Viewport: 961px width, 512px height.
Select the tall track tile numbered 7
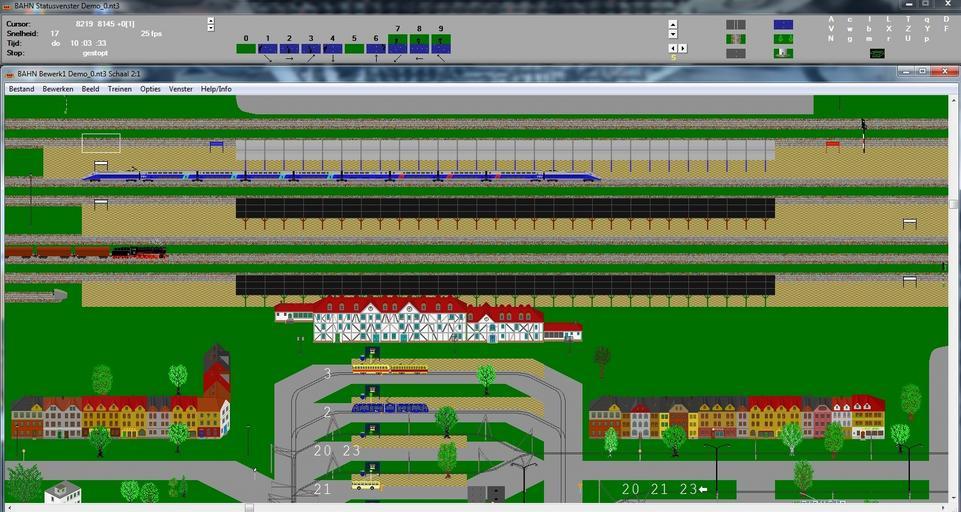tap(397, 44)
